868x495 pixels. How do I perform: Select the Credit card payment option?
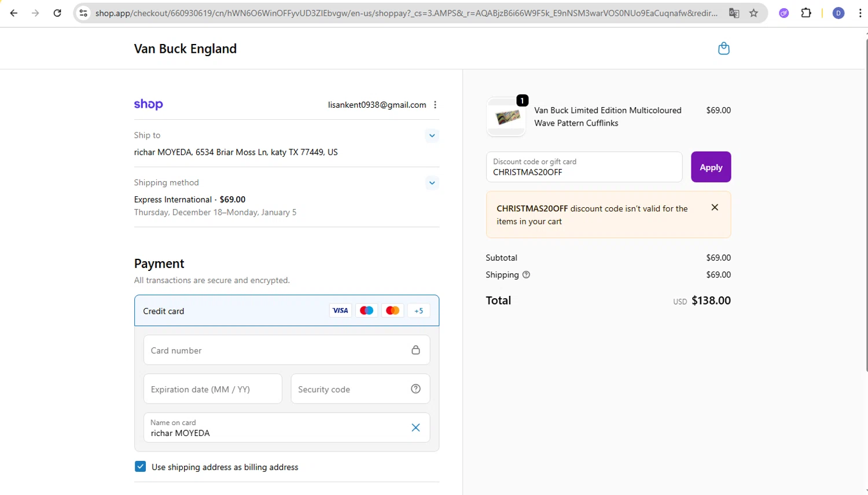286,311
